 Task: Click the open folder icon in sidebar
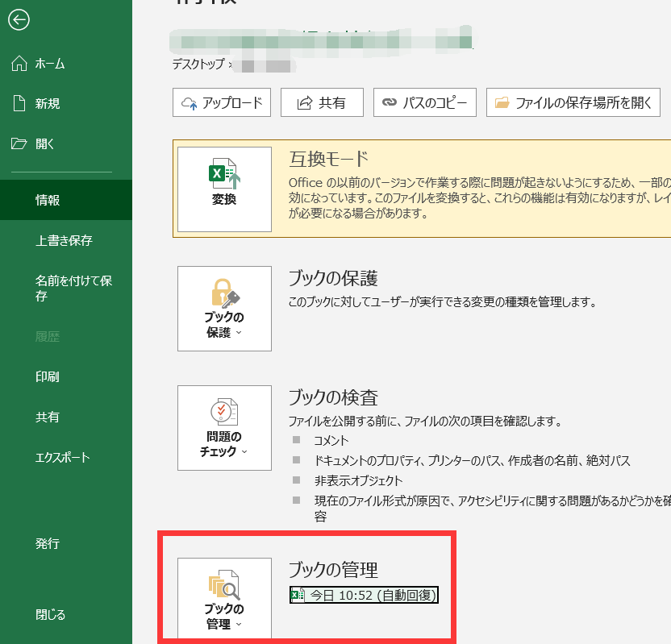pyautogui.click(x=19, y=144)
